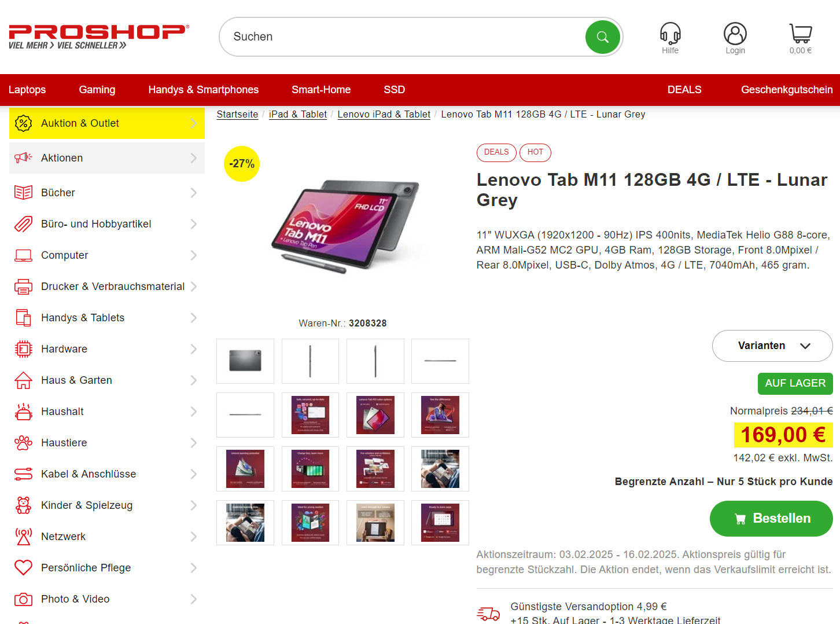Screen dimensions: 840x624
Task: Select the first tablet back-view thumbnail
Action: 245,361
